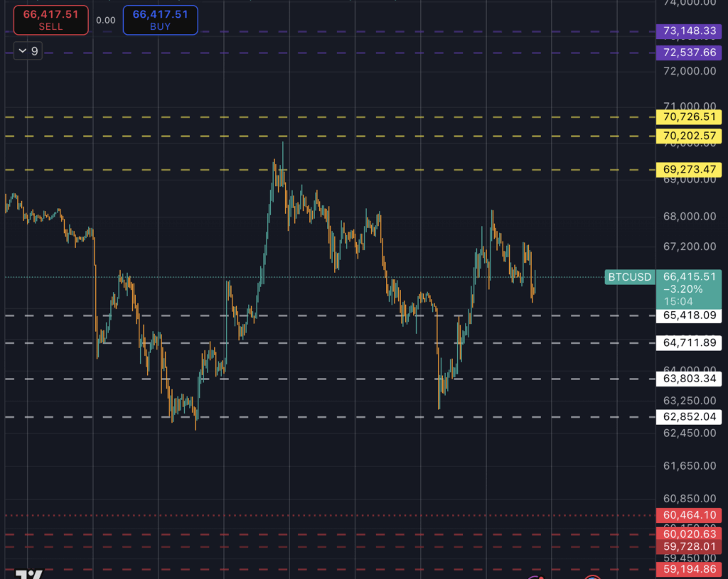Click the red 59,728.01 price label

click(x=689, y=546)
